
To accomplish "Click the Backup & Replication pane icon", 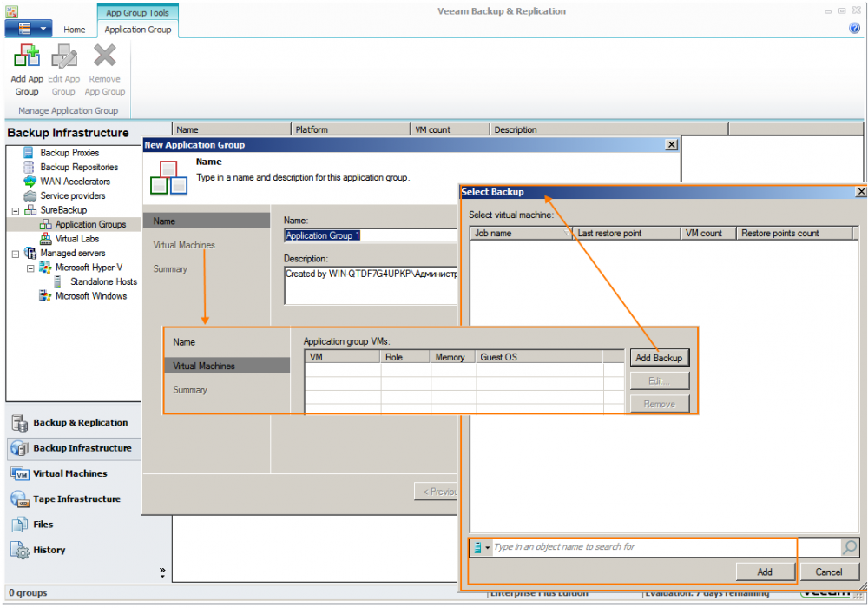I will point(19,423).
